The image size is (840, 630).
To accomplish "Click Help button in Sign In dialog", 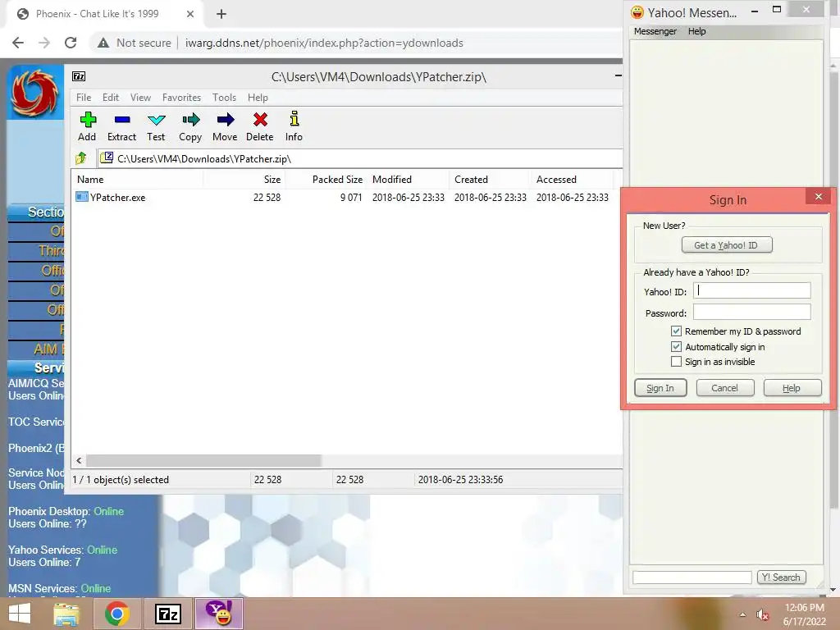I will coord(792,388).
